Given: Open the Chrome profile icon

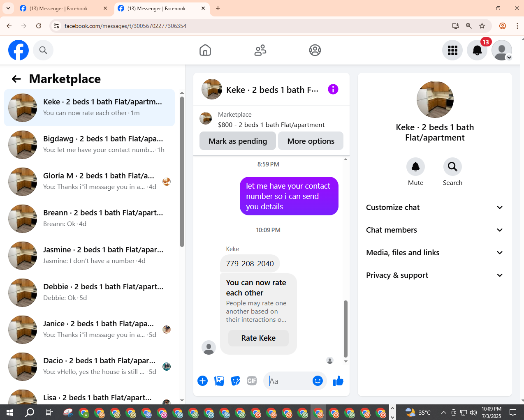Looking at the screenshot, I should click(502, 26).
